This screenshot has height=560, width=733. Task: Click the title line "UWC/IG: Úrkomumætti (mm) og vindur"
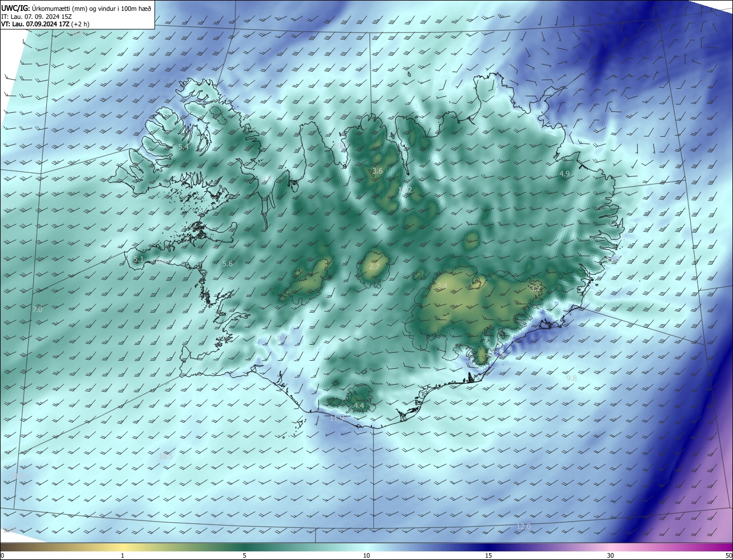(x=76, y=7)
